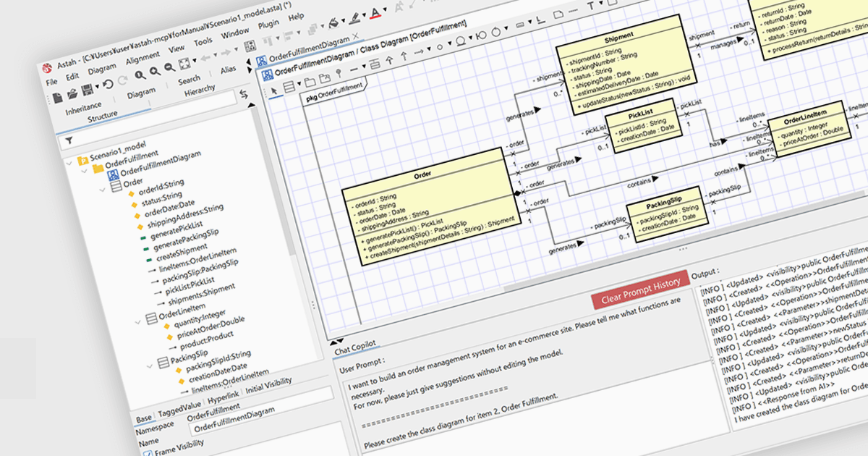Screen dimensions: 868x456
Task: Select the Text T tool in palette
Action: point(592,6)
